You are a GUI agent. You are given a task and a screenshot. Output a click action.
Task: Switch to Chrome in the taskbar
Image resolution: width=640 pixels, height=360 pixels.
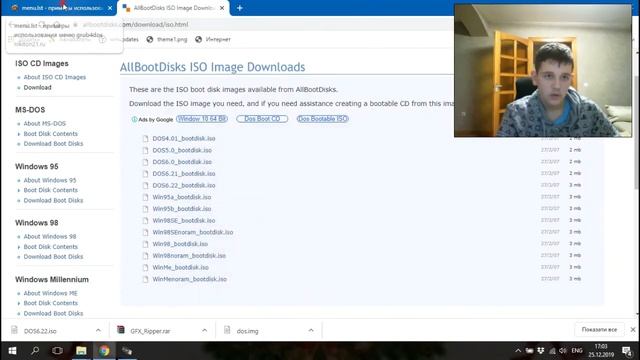click(x=104, y=351)
